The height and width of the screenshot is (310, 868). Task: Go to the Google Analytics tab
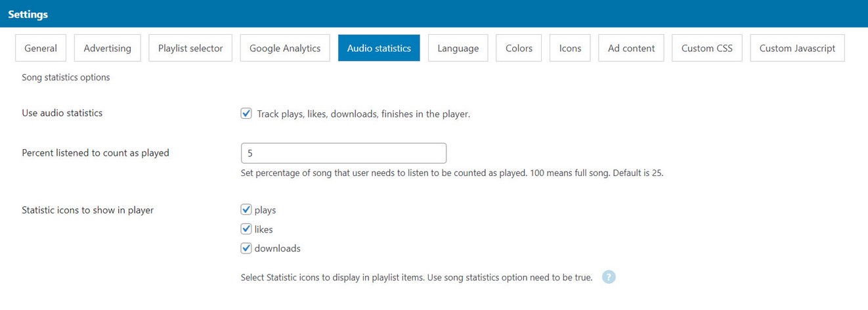(x=285, y=48)
